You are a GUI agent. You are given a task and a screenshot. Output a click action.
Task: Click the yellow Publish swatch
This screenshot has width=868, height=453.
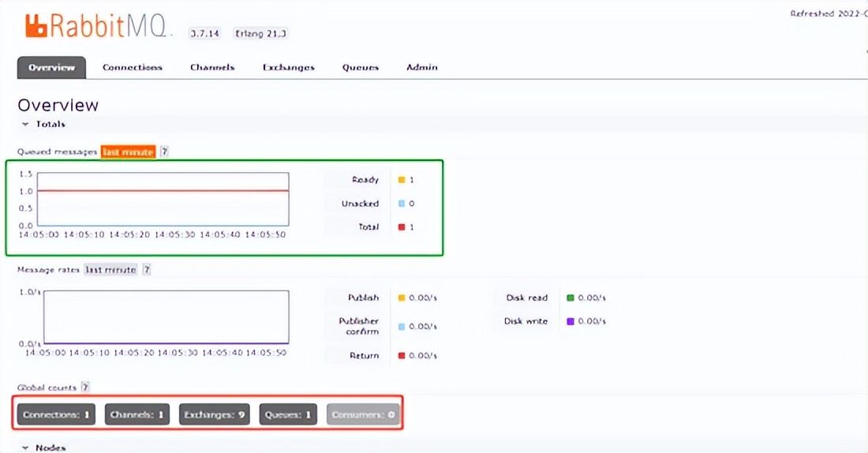(402, 298)
